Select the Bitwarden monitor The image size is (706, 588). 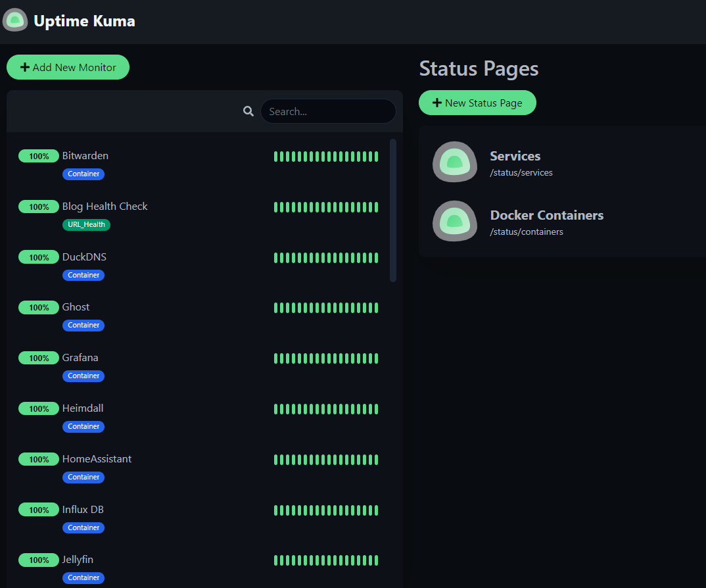198,164
